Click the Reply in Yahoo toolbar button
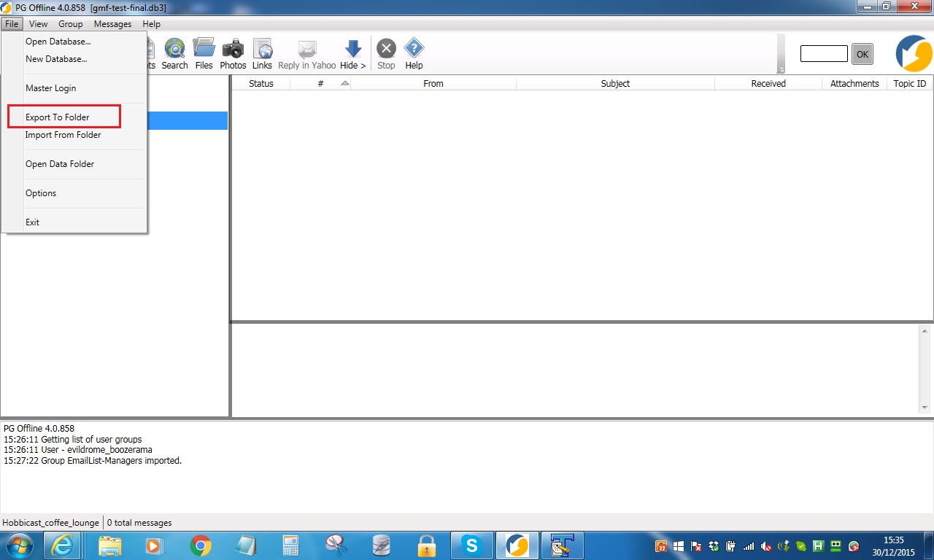The width and height of the screenshot is (934, 560). tap(307, 54)
